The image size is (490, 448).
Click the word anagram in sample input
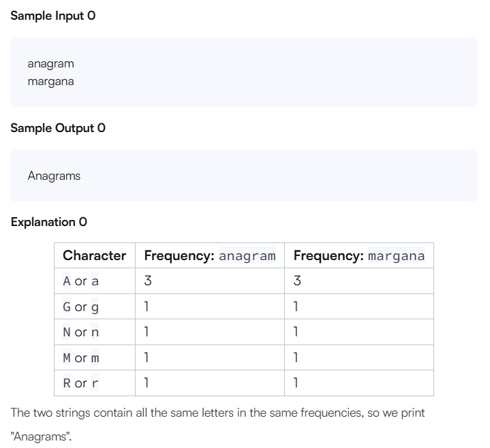(50, 64)
